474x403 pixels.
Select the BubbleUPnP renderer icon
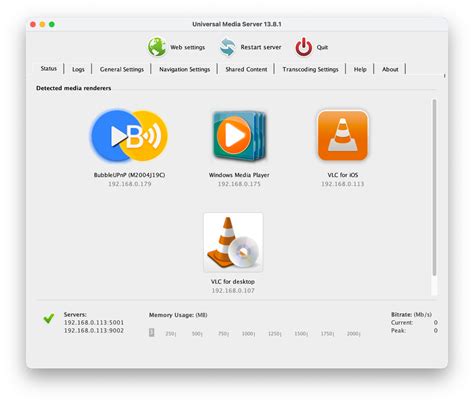(130, 136)
